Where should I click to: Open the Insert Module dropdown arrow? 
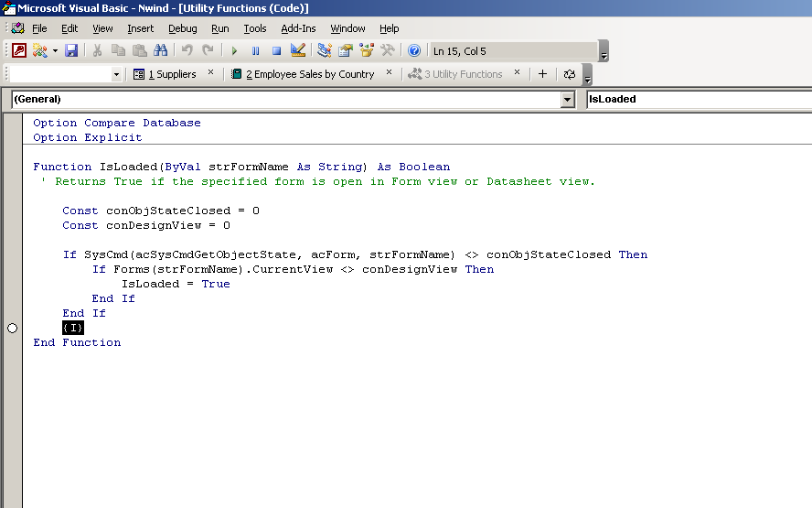click(x=55, y=51)
